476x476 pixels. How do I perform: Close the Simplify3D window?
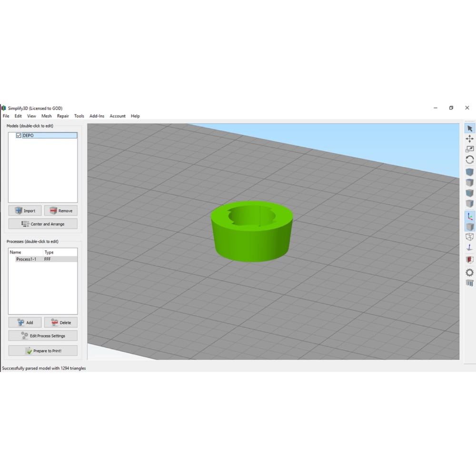point(467,108)
